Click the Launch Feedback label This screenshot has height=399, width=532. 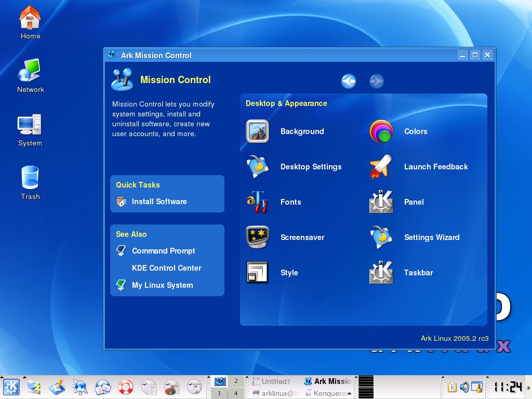[436, 167]
